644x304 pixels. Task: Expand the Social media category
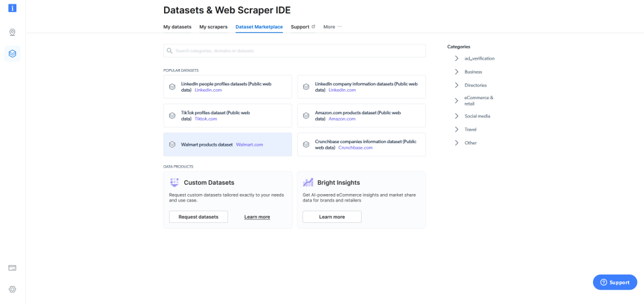click(457, 116)
